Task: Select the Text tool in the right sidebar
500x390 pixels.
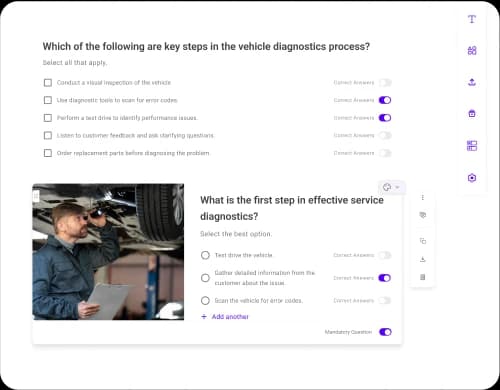Action: (x=472, y=19)
